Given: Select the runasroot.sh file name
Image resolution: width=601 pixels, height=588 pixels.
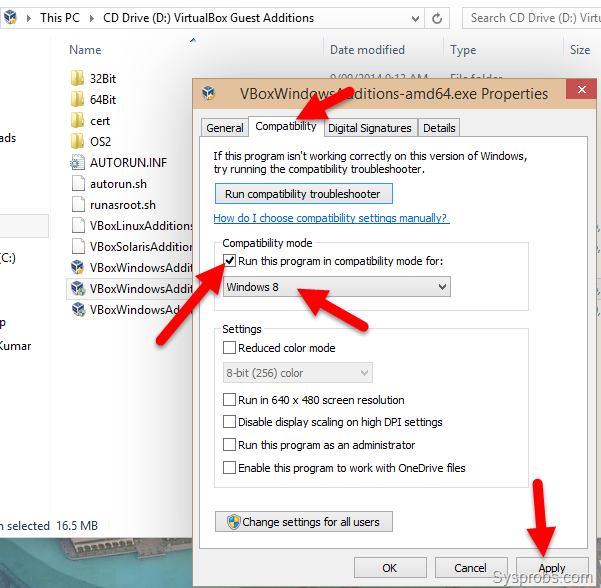Looking at the screenshot, I should tap(123, 205).
